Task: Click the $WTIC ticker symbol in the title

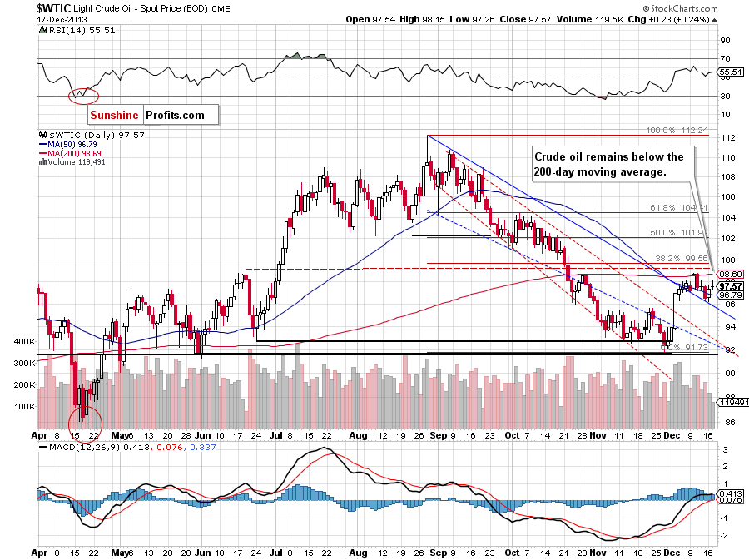Action: 54,8
